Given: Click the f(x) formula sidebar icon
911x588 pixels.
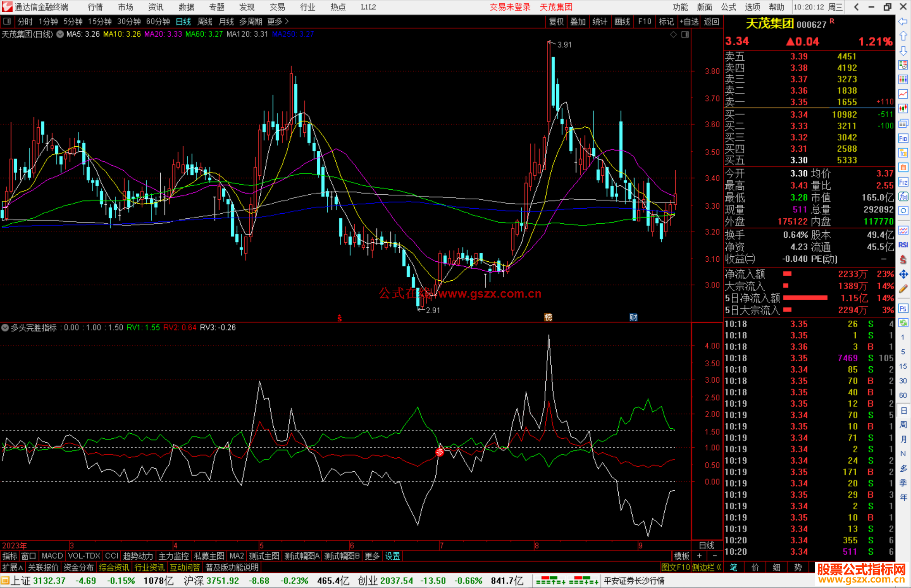Looking at the screenshot, I should [x=903, y=196].
